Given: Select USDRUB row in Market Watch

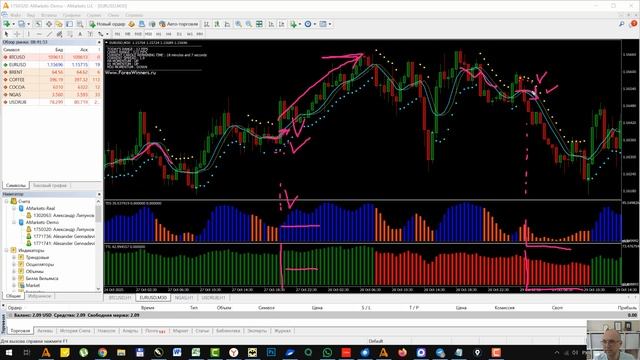Looking at the screenshot, I should pos(52,102).
